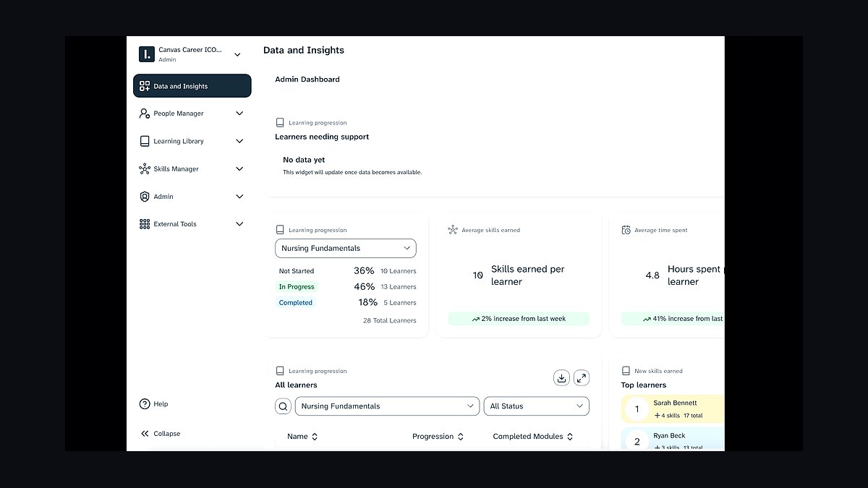The height and width of the screenshot is (488, 868).
Task: Click the 2% increase from last week badge
Action: click(519, 319)
